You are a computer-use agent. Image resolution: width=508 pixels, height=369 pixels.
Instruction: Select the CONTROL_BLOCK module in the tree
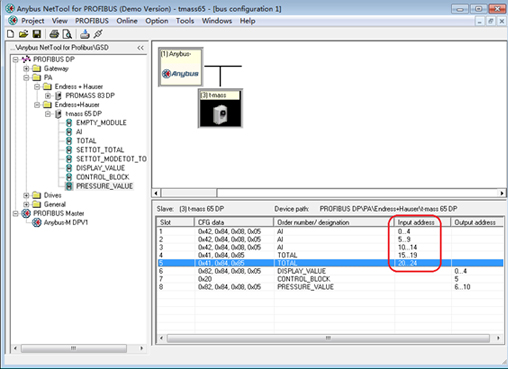point(102,177)
